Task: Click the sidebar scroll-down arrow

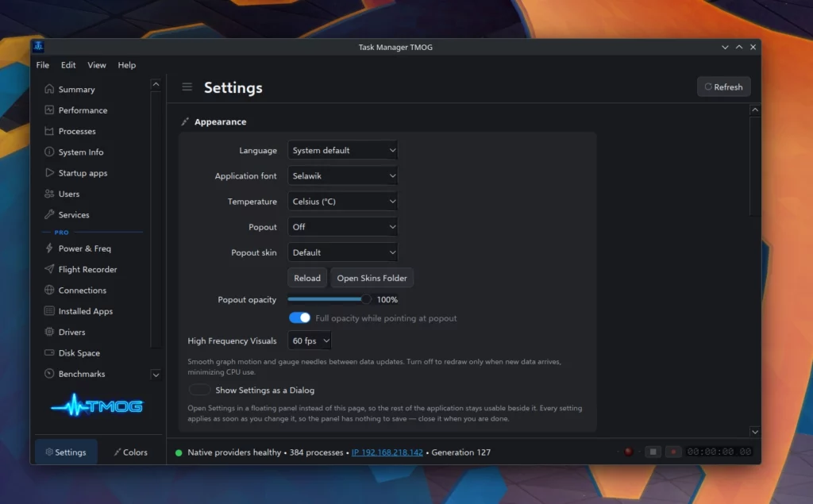Action: coord(156,375)
